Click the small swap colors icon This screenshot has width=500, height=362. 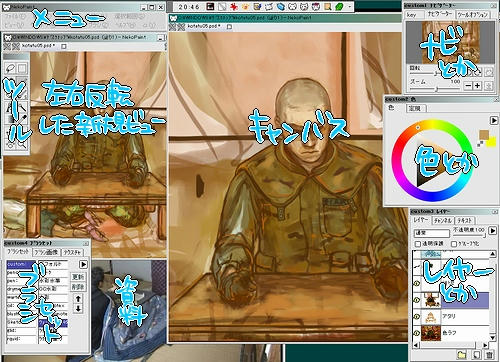480,144
